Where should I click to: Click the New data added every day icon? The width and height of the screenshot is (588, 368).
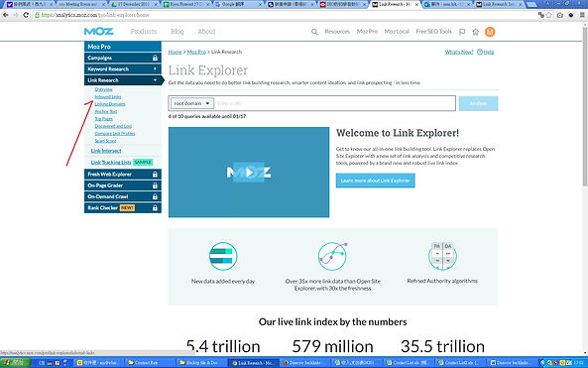223,256
